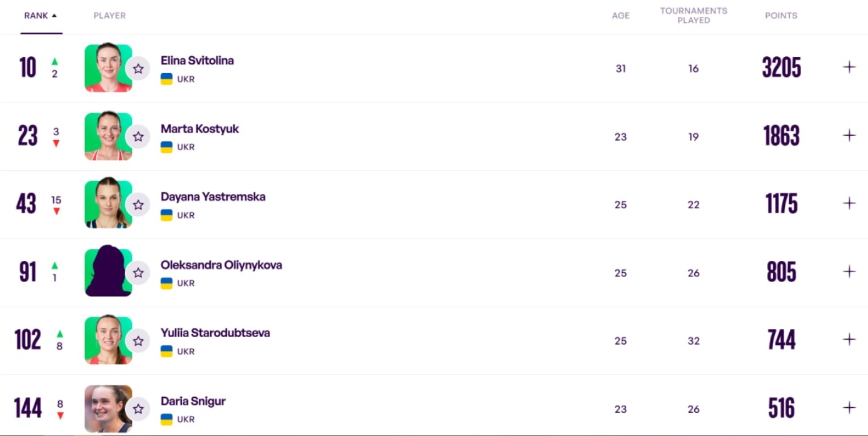Expand Elina Svitolina's row with plus icon
The width and height of the screenshot is (868, 436).
point(849,68)
